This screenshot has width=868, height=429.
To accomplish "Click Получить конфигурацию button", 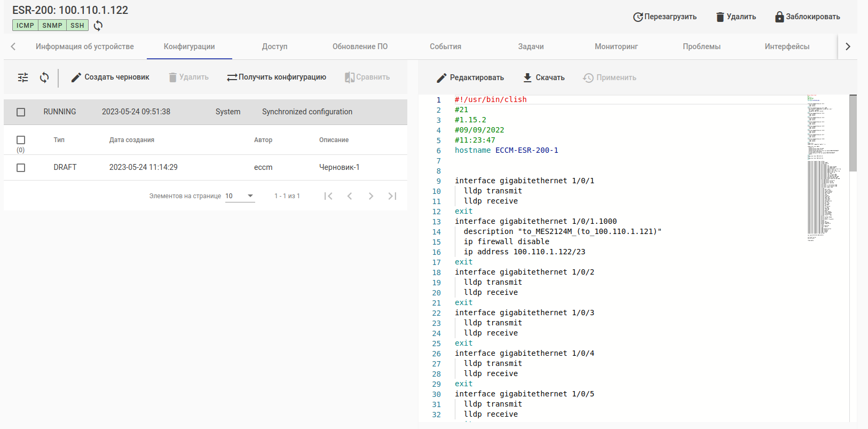I will coord(277,77).
